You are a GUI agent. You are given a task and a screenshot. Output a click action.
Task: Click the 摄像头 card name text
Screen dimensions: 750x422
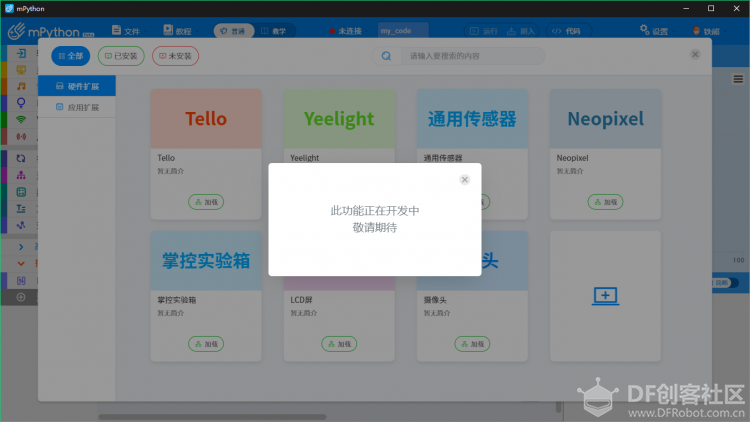[x=435, y=300]
